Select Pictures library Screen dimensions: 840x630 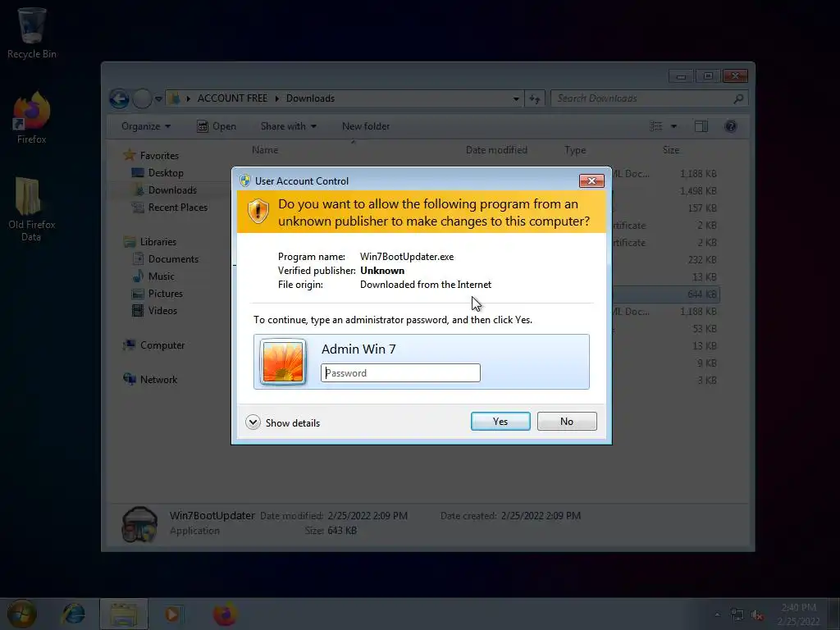tap(165, 294)
